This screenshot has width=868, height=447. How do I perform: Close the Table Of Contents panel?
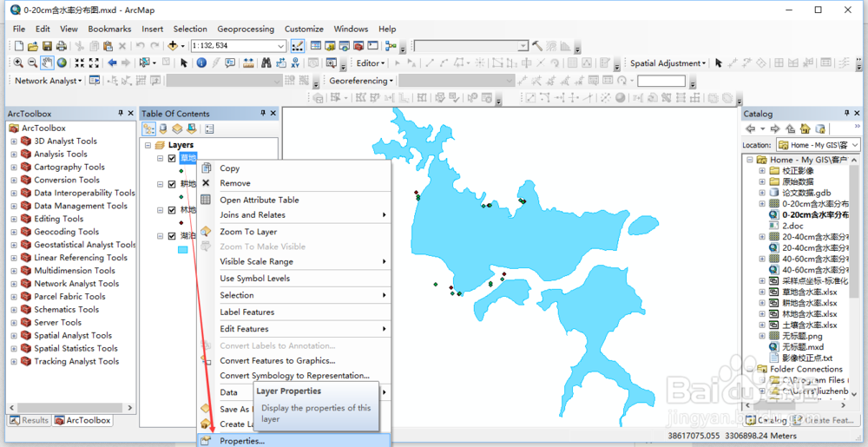pyautogui.click(x=273, y=114)
